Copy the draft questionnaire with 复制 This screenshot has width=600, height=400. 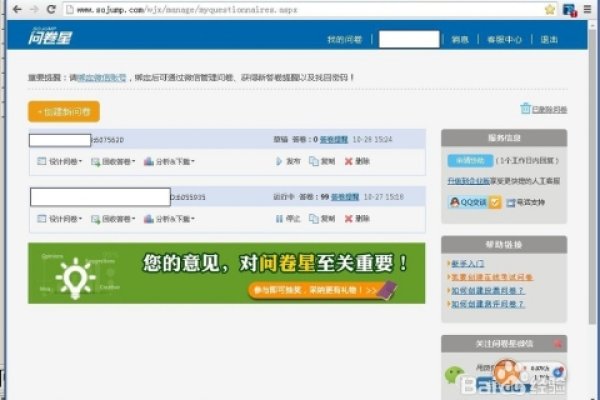point(322,161)
